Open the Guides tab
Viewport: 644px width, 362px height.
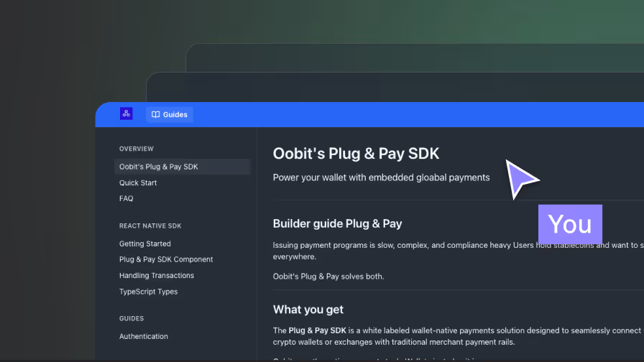169,114
